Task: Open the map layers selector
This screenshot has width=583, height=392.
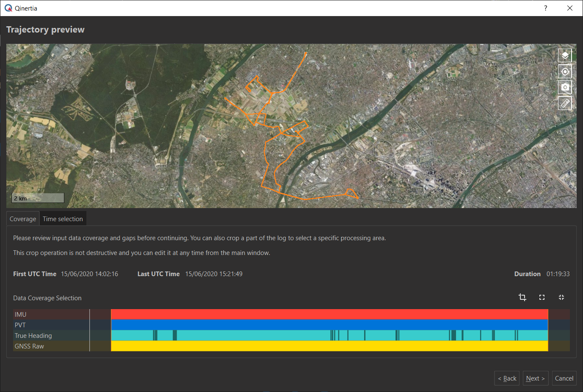Action: pyautogui.click(x=565, y=55)
